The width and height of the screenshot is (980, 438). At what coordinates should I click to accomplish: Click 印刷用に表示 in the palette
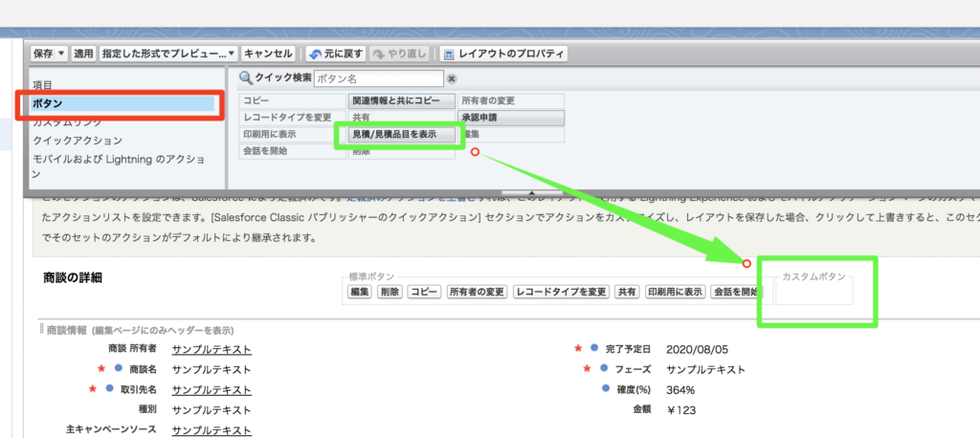[293, 134]
